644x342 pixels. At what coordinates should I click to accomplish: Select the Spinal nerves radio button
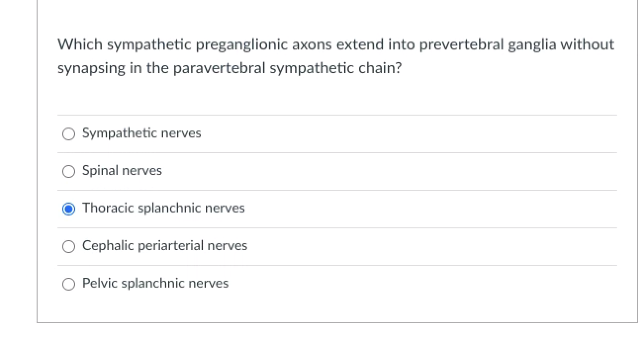(69, 171)
